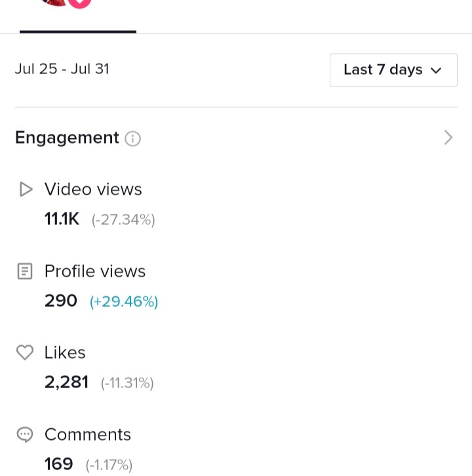Click the Likes label
Viewport: 472px width, 476px height.
tap(65, 353)
